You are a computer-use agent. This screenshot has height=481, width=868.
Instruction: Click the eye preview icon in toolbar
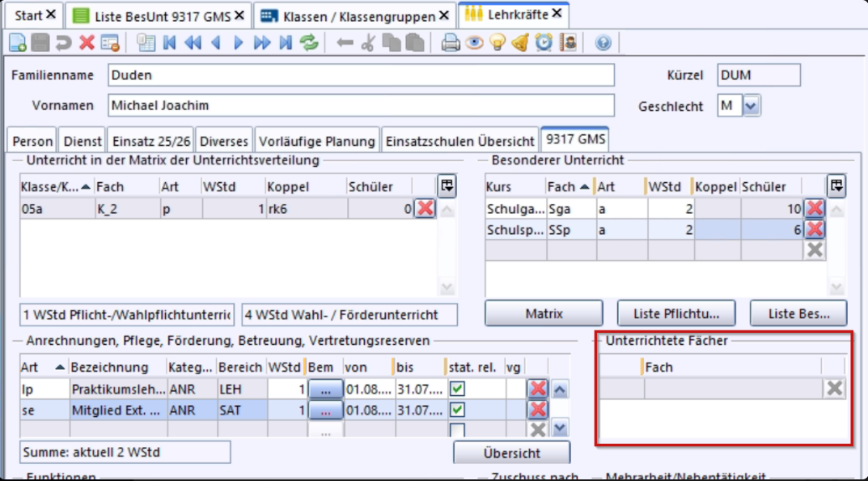(x=474, y=43)
